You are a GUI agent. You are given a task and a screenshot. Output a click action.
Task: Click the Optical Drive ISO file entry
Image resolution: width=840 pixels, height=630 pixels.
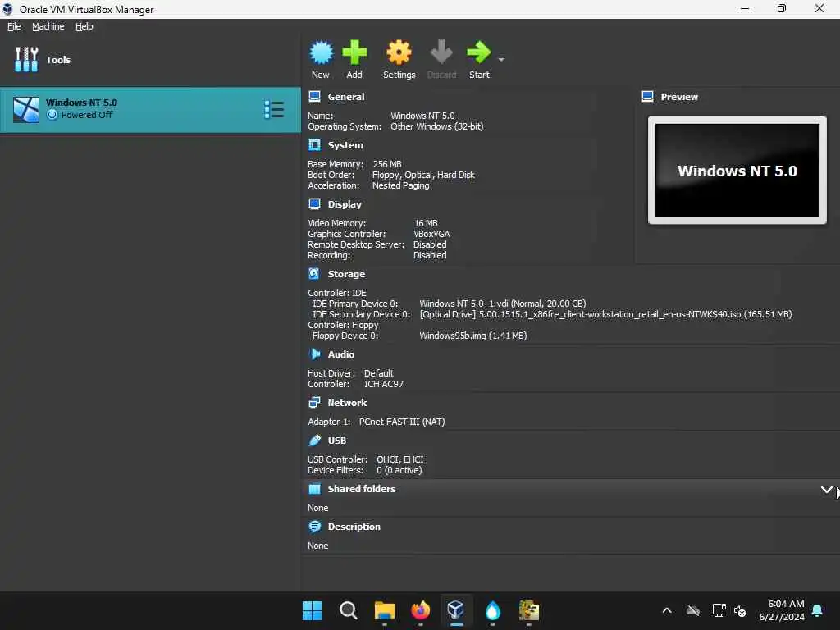605,314
